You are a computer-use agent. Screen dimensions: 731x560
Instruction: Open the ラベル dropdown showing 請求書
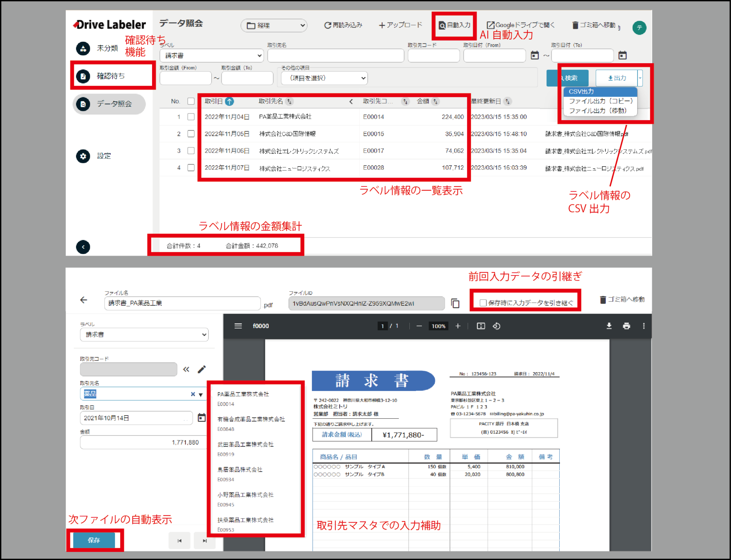pos(211,55)
